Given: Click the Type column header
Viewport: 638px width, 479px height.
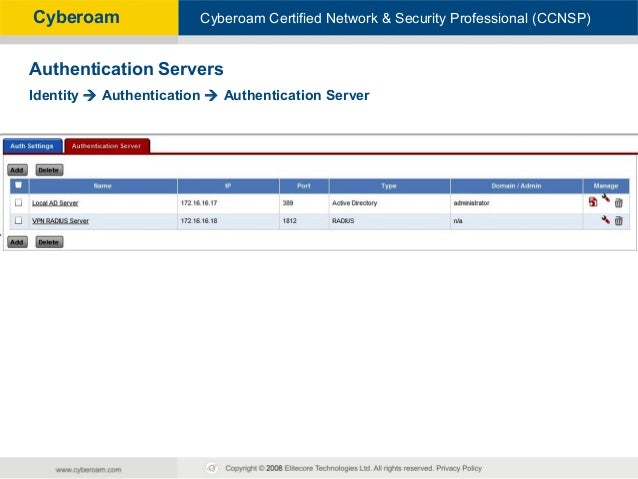Looking at the screenshot, I should click(x=389, y=186).
